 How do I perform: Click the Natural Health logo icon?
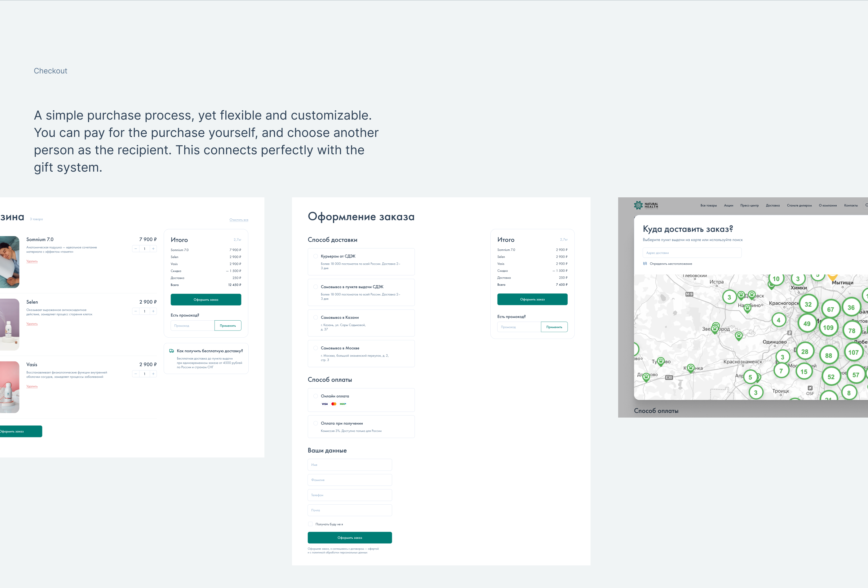[638, 205]
